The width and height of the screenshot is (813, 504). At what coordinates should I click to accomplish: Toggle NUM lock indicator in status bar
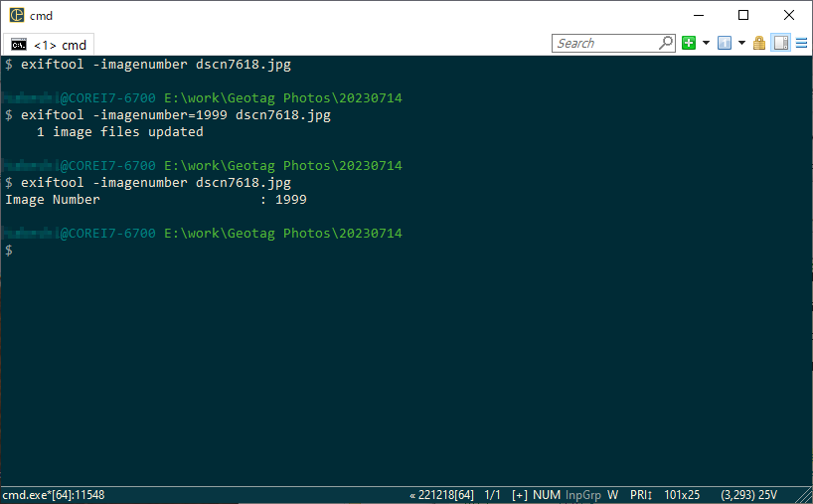pyautogui.click(x=546, y=495)
